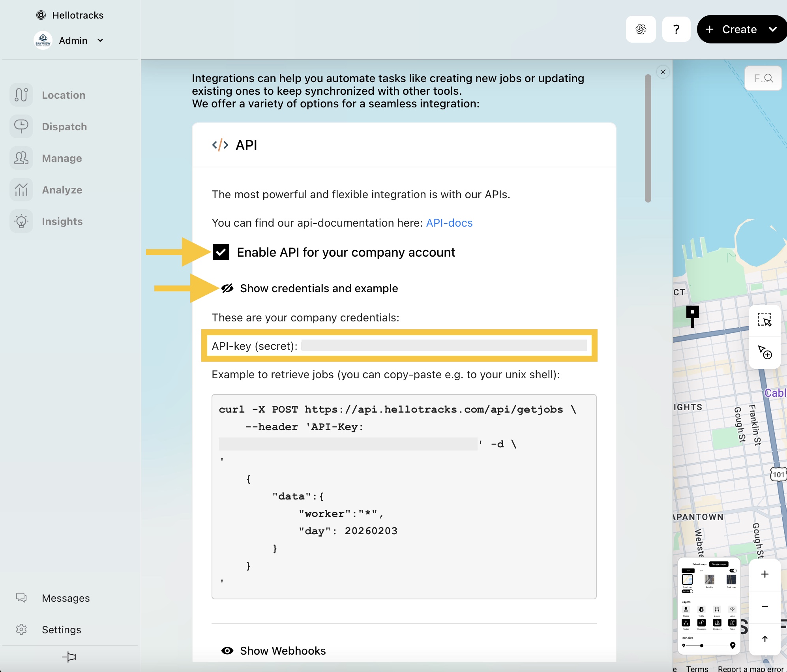
Task: Uncheck Enable API for your company account
Action: coord(221,252)
